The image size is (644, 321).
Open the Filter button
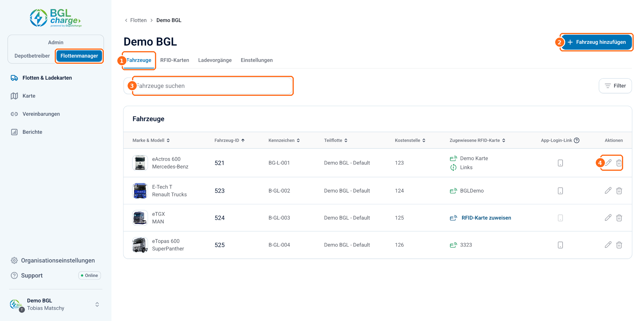tap(615, 86)
